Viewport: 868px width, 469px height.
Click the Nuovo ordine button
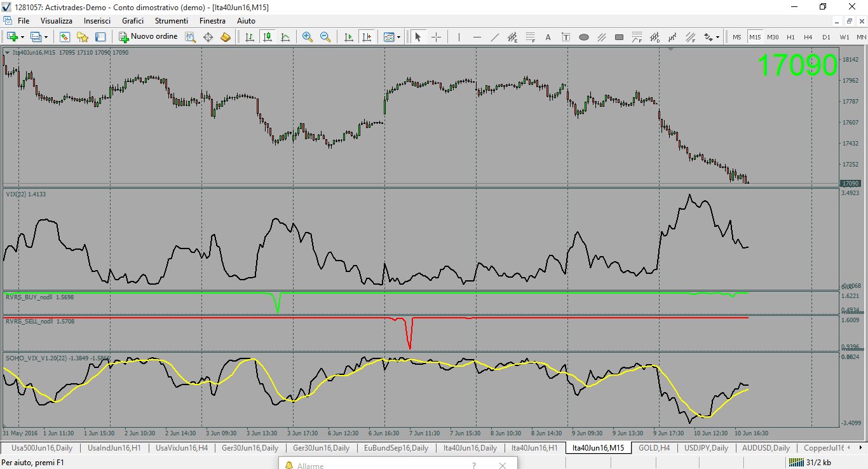(149, 37)
